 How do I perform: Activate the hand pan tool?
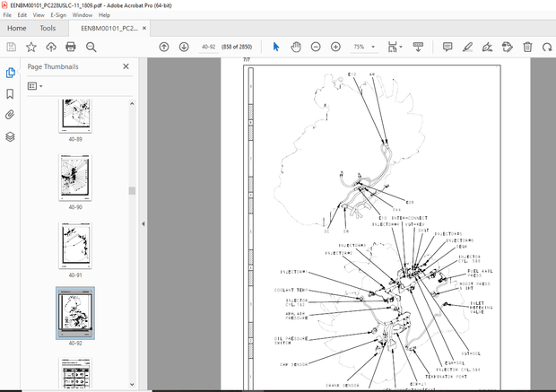coord(296,47)
